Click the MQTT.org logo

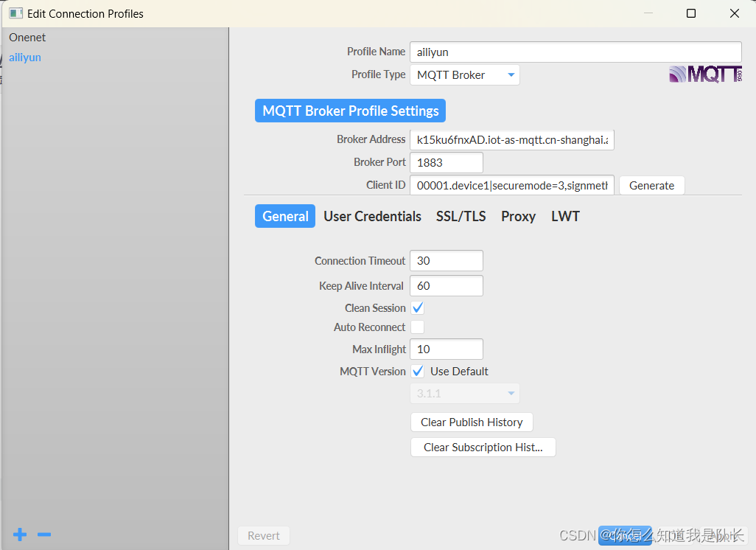(x=704, y=74)
